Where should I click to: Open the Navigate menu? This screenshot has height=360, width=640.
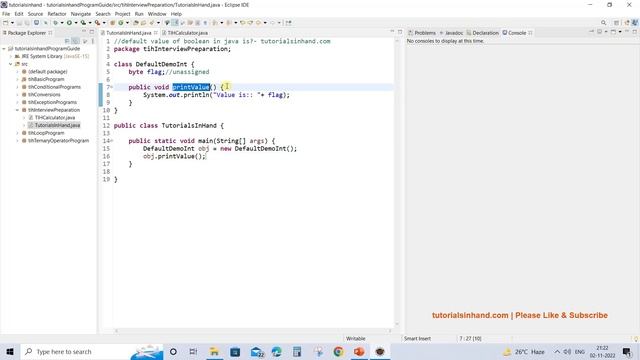(81, 14)
